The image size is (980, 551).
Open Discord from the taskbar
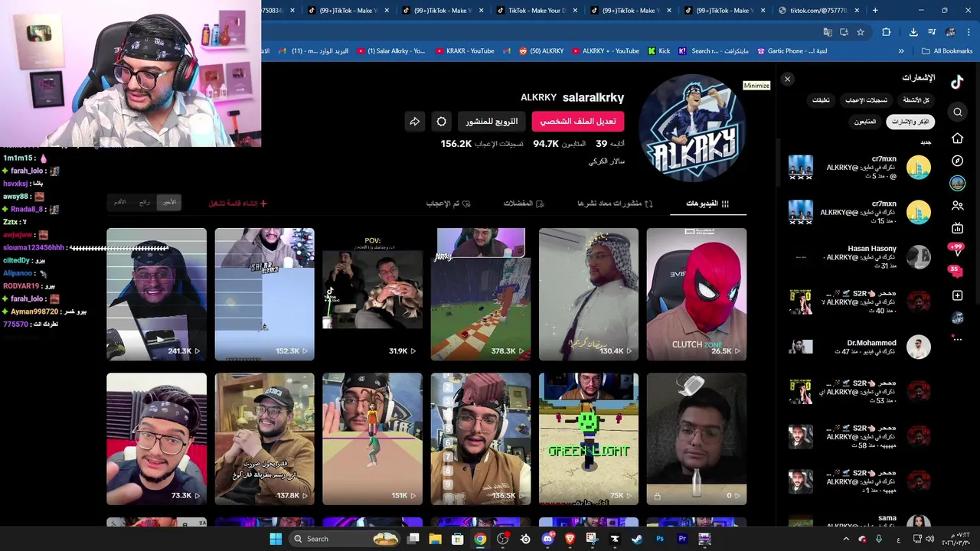point(547,539)
